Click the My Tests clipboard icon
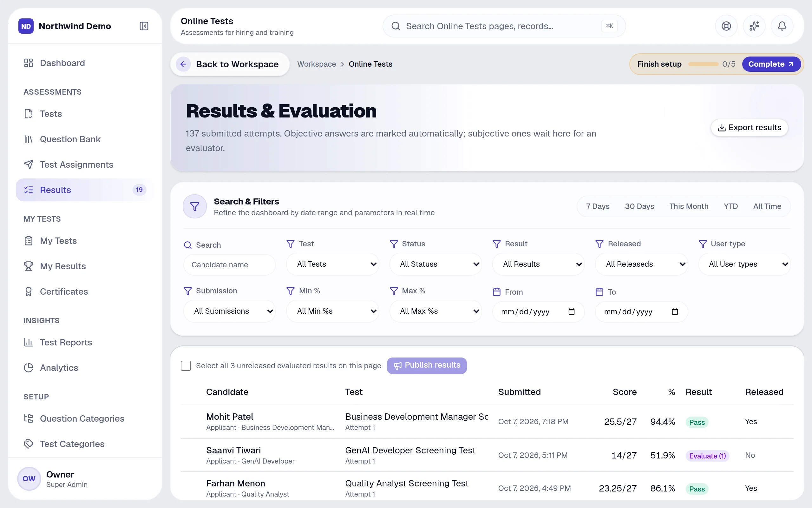The image size is (812, 508). [29, 241]
